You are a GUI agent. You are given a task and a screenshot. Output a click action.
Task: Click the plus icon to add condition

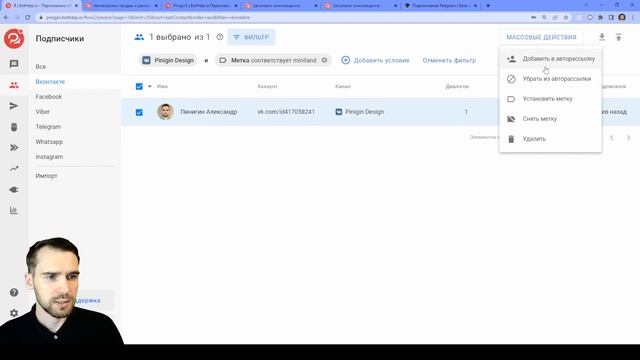point(345,60)
